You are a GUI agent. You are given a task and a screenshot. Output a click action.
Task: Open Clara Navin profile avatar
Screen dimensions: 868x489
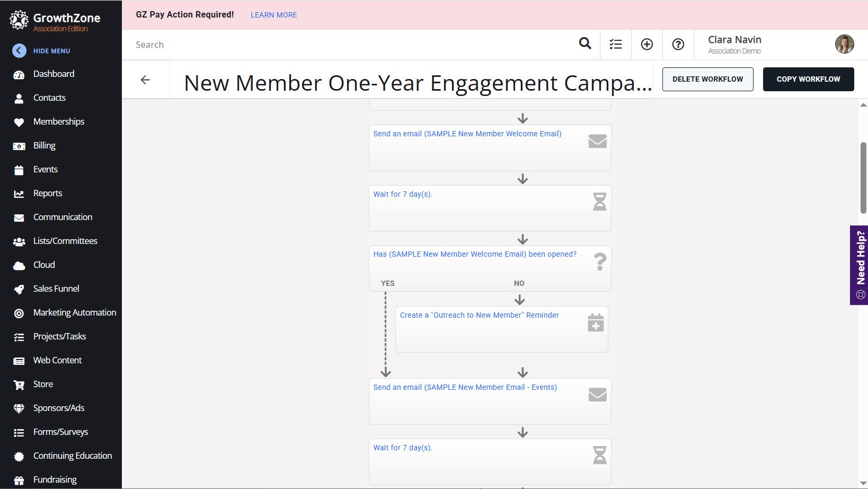(844, 45)
